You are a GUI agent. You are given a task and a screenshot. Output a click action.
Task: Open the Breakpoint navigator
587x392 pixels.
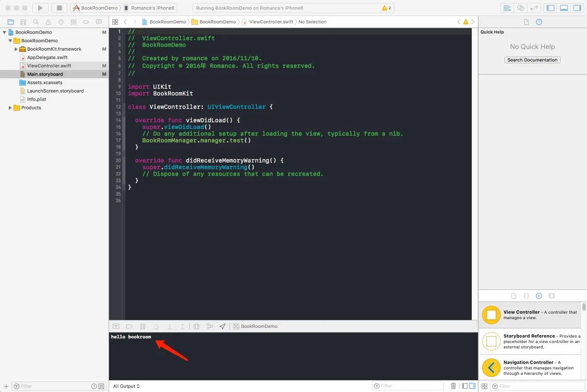[x=86, y=22]
